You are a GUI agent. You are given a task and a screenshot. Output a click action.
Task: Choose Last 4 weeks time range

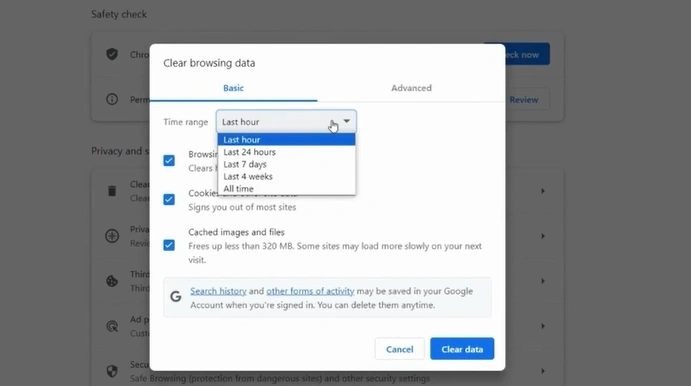coord(286,176)
